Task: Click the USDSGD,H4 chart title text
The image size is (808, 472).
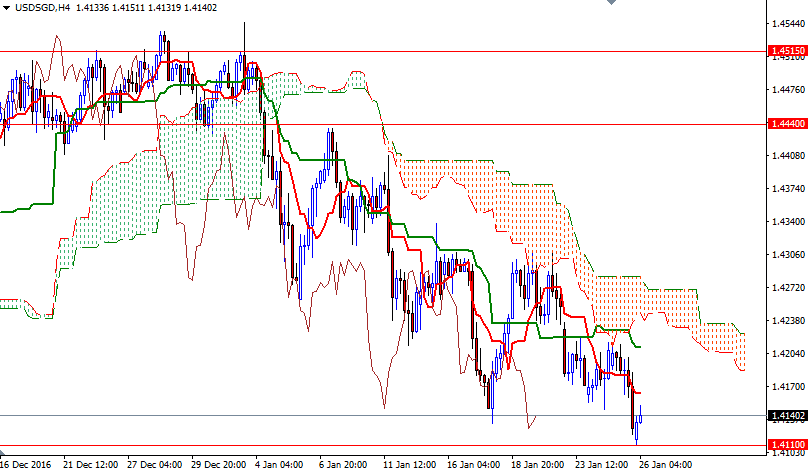Action: point(43,8)
